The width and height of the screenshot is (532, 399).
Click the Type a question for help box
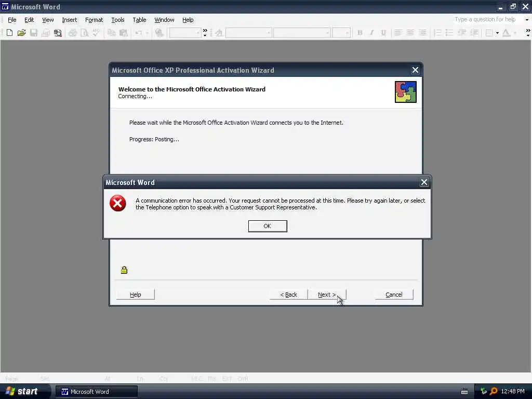tap(487, 19)
